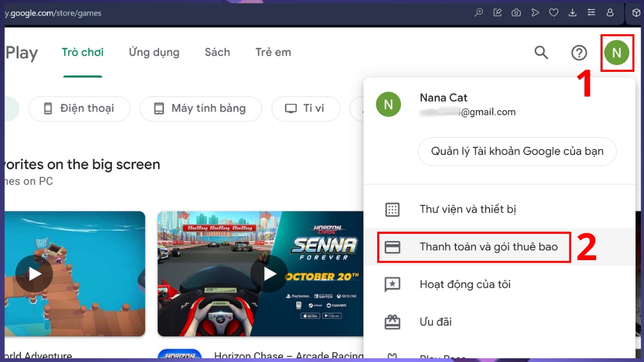Click the profile person icon in browser toolbar
This screenshot has width=644, height=362.
[x=610, y=12]
